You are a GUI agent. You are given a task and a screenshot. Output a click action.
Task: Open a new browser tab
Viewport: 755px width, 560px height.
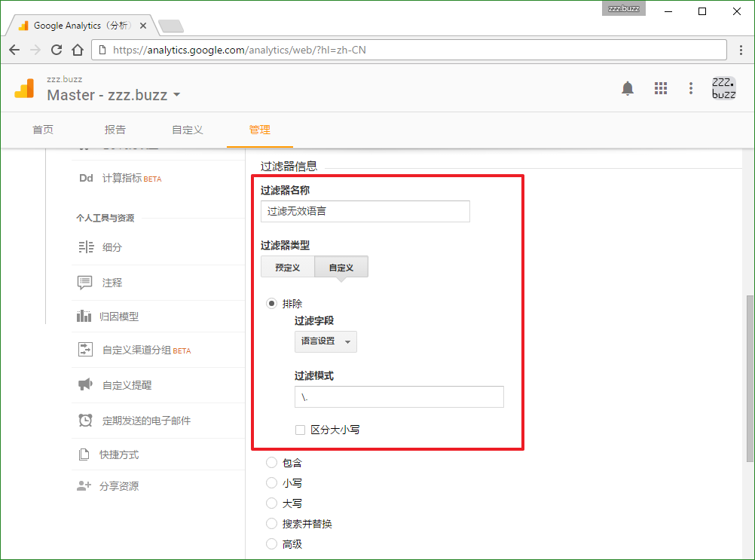tap(171, 26)
